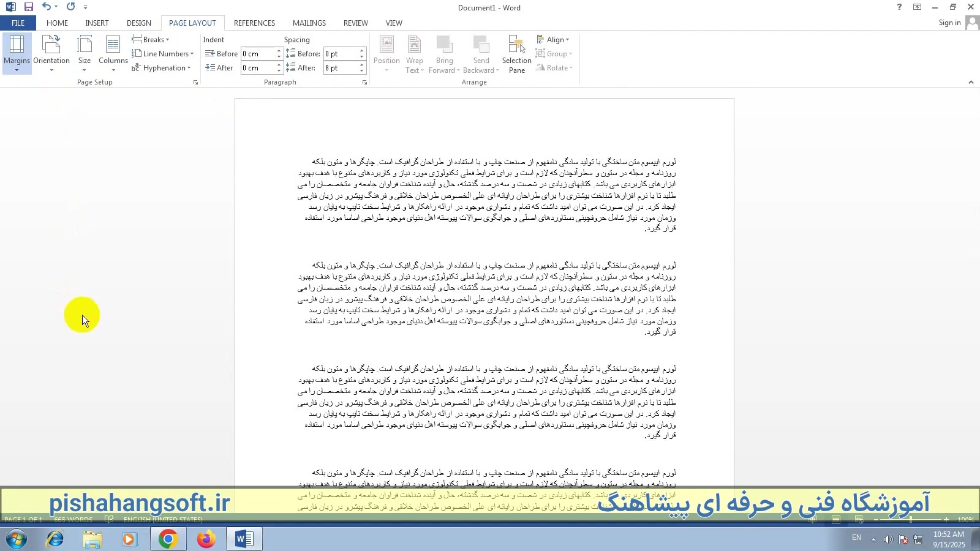Screen dimensions: 980x551
Task: Click the Spacing Before value field
Action: [341, 54]
